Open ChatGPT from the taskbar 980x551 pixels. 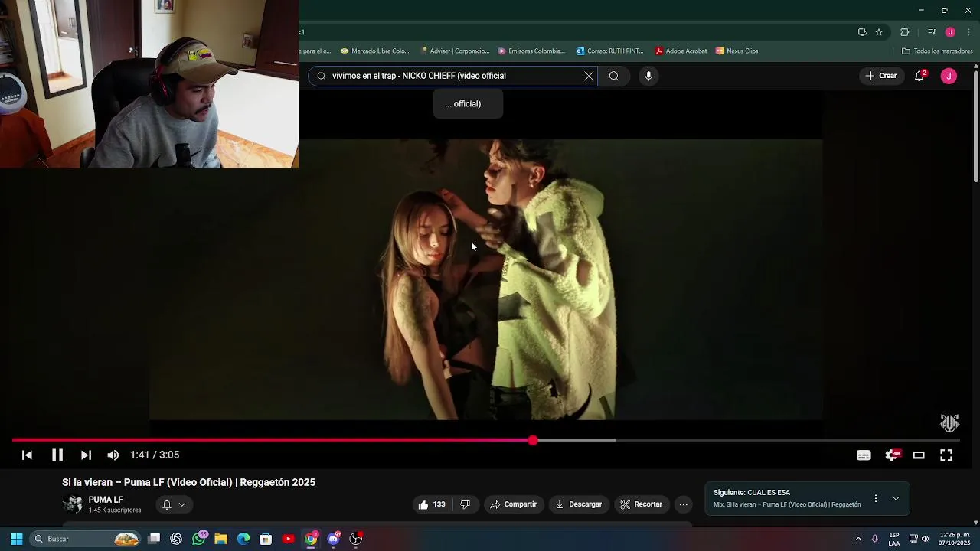coord(176,539)
